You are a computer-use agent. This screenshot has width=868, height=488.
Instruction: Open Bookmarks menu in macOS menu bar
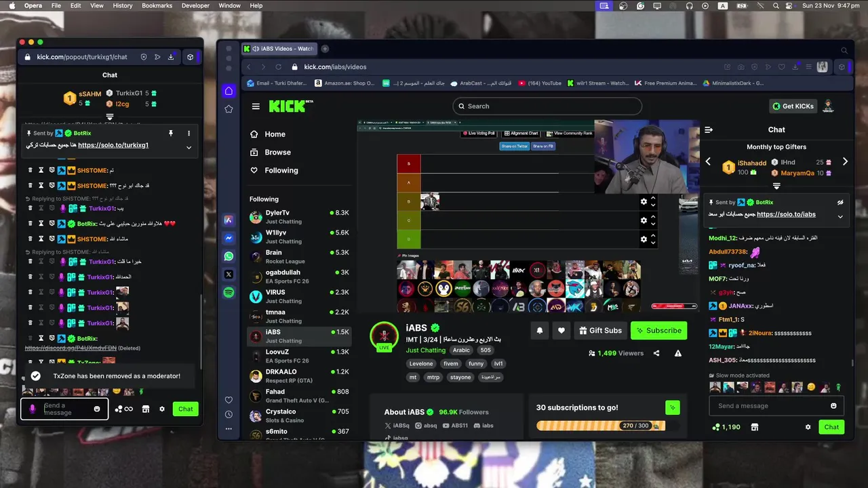[x=157, y=5]
